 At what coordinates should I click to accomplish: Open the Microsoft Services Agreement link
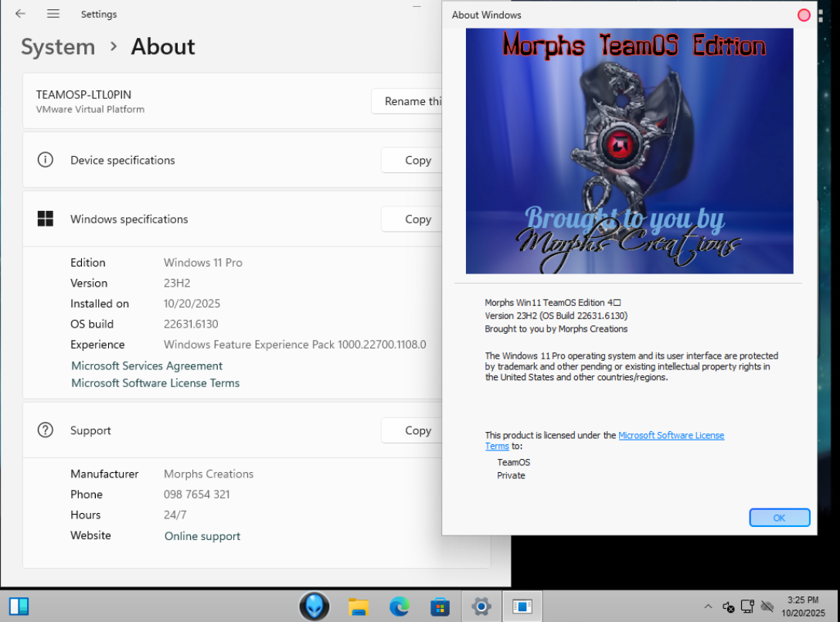[147, 365]
